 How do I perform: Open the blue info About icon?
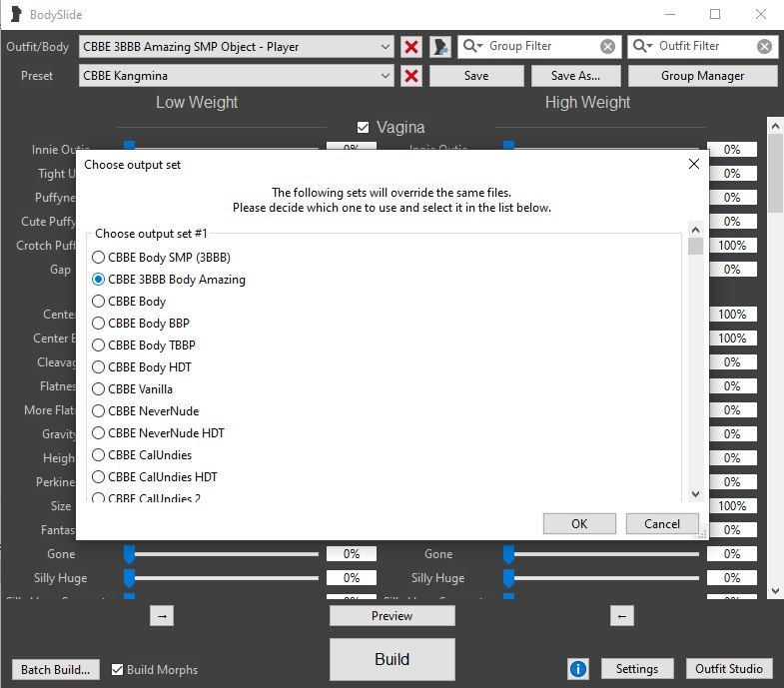[x=577, y=669]
